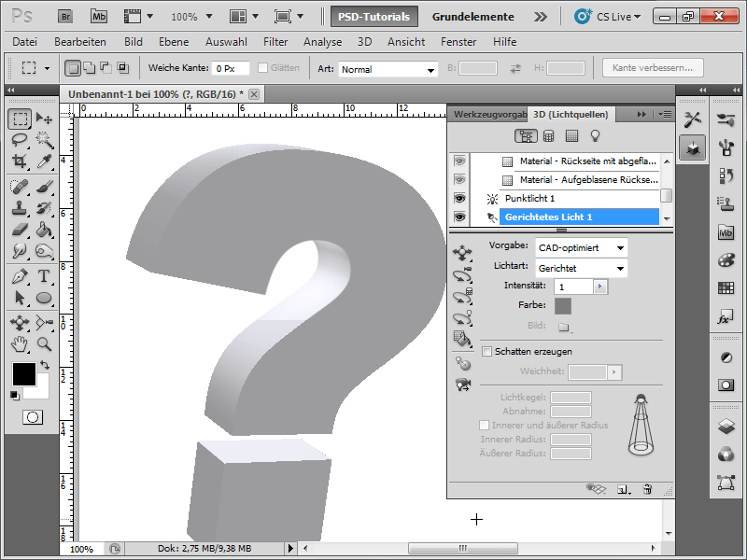Select the Hand tool
Viewport: 747px width, 560px height.
click(20, 344)
